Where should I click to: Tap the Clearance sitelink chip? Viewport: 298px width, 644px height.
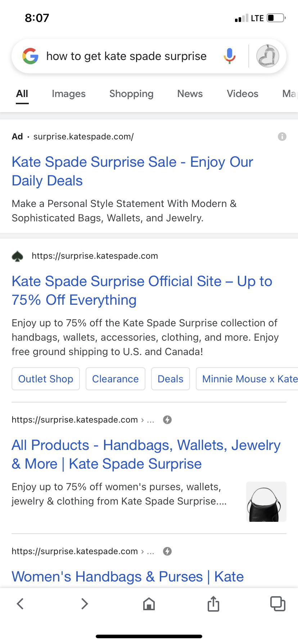pos(115,379)
